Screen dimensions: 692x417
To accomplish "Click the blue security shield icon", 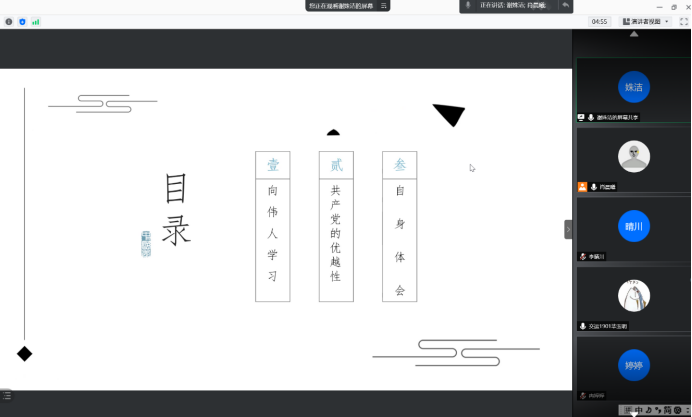I will tap(22, 21).
